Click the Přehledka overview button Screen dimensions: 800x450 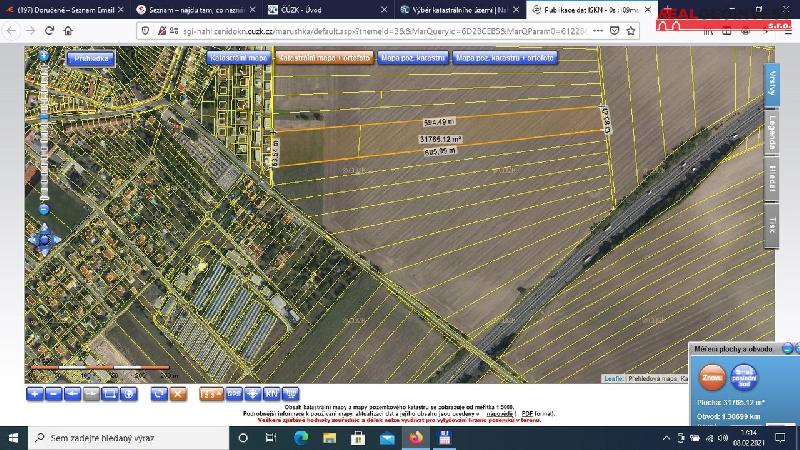[91, 59]
